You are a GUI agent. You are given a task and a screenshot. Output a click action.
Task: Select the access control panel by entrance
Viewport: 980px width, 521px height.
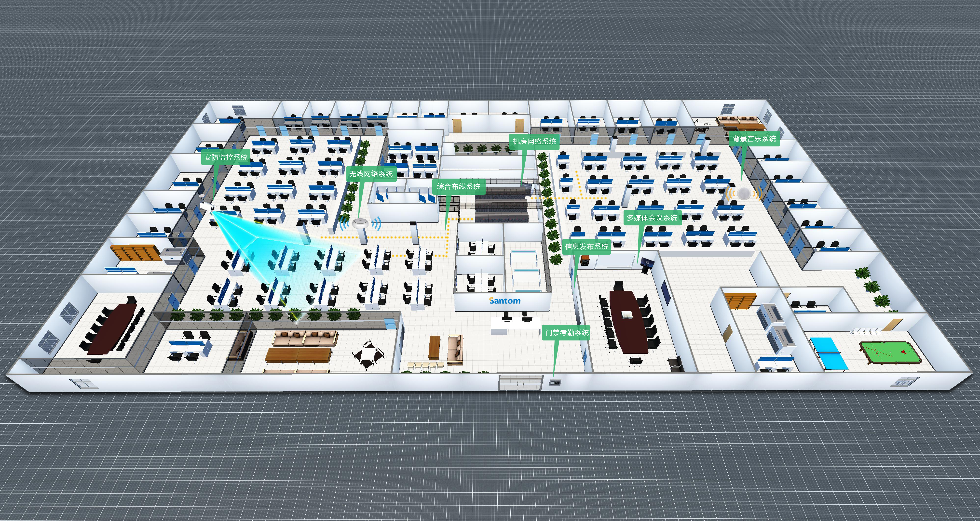[555, 382]
